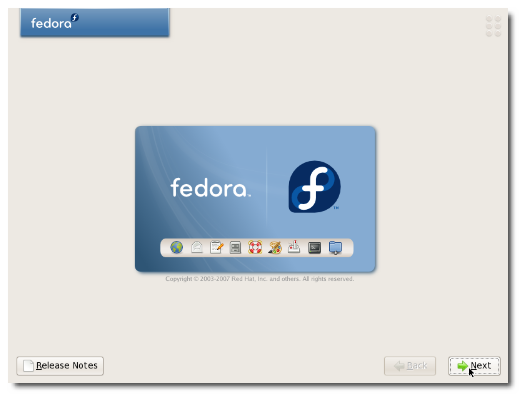This screenshot has height=396, width=521.
Task: Click the document icon on Release Notes
Action: click(x=28, y=366)
